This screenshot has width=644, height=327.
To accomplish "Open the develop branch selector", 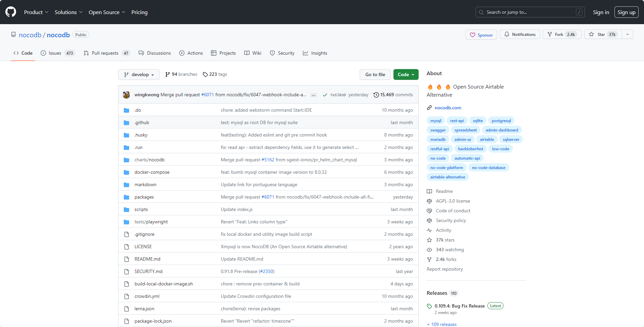I will [x=139, y=74].
